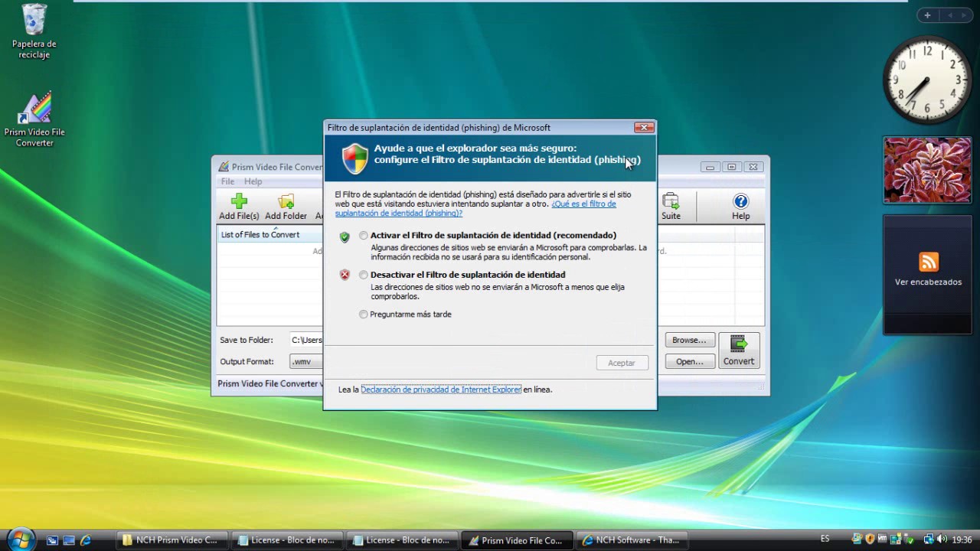Click the Windows security shield in dialog header
Screen dimensions: 980x551
click(x=355, y=158)
